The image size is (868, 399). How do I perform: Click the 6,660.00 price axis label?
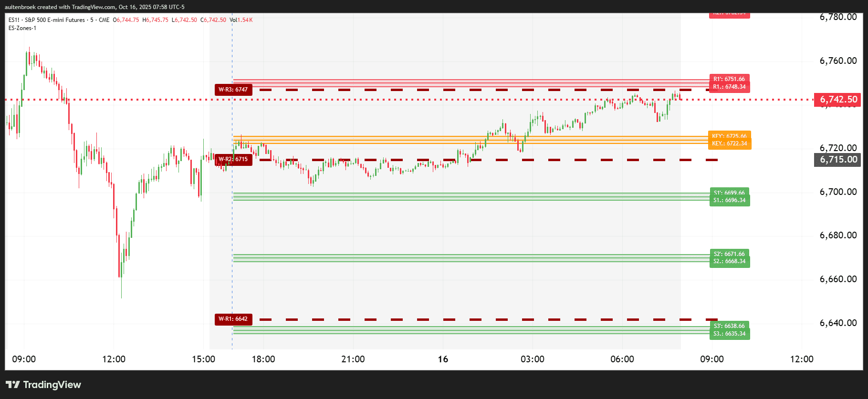(838, 279)
